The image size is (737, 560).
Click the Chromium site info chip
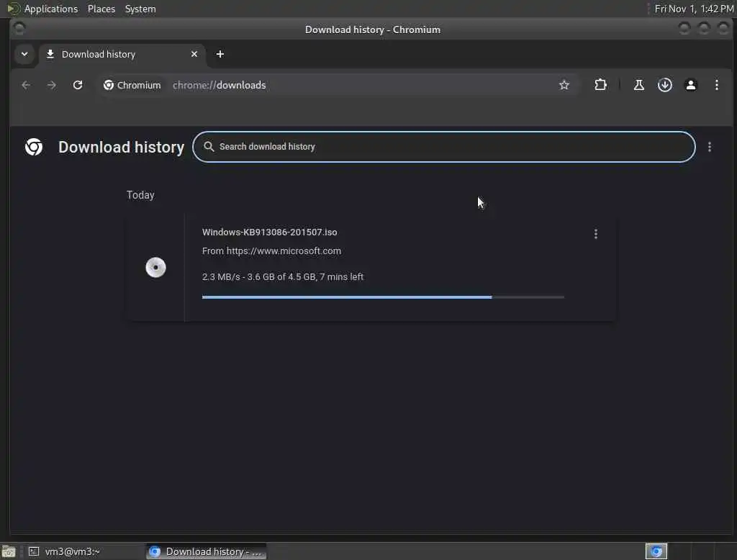coord(132,85)
